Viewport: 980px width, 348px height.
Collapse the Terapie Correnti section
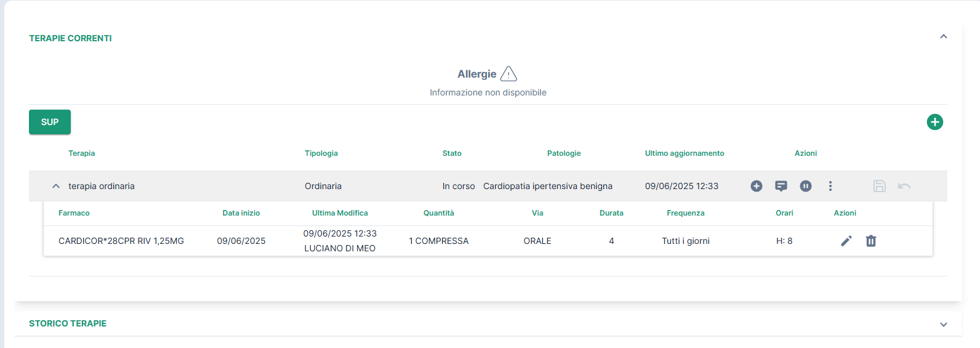tap(944, 37)
